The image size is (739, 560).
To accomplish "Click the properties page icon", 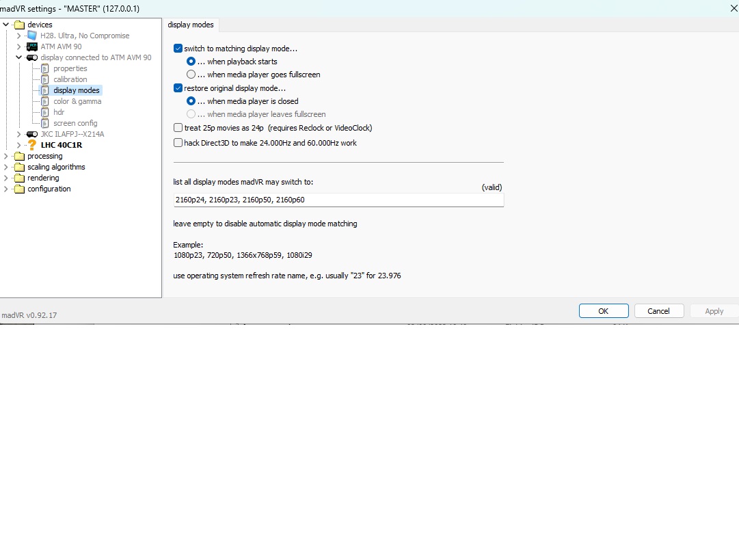I will click(x=44, y=68).
